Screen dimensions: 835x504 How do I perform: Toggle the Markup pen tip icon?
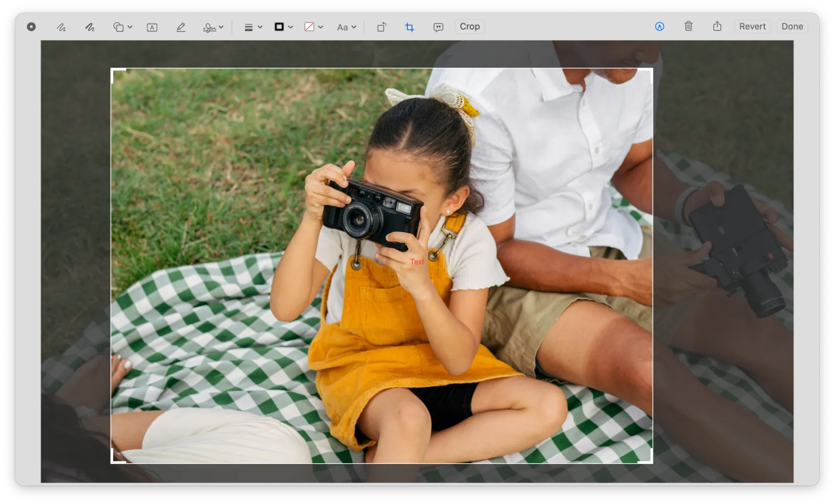(660, 27)
